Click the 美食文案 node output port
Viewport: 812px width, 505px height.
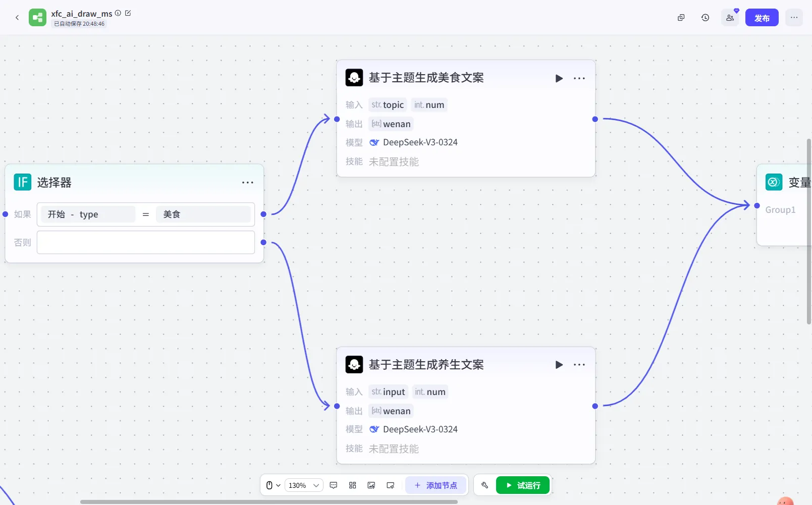click(x=595, y=119)
